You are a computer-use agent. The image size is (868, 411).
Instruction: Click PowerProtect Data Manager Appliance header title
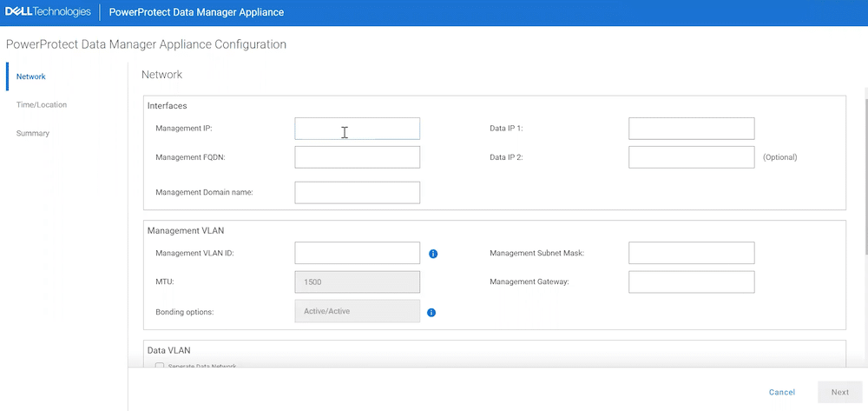(196, 12)
